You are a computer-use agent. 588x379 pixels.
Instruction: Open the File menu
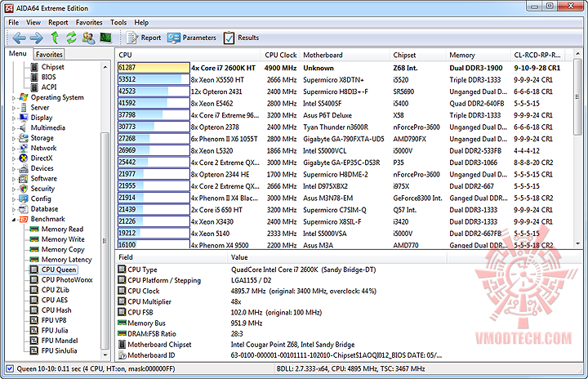pyautogui.click(x=14, y=23)
